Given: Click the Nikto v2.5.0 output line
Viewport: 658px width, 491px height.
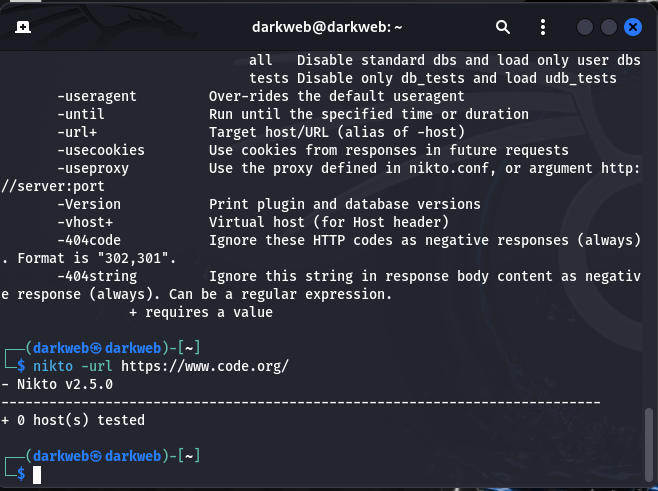Looking at the screenshot, I should coord(62,384).
